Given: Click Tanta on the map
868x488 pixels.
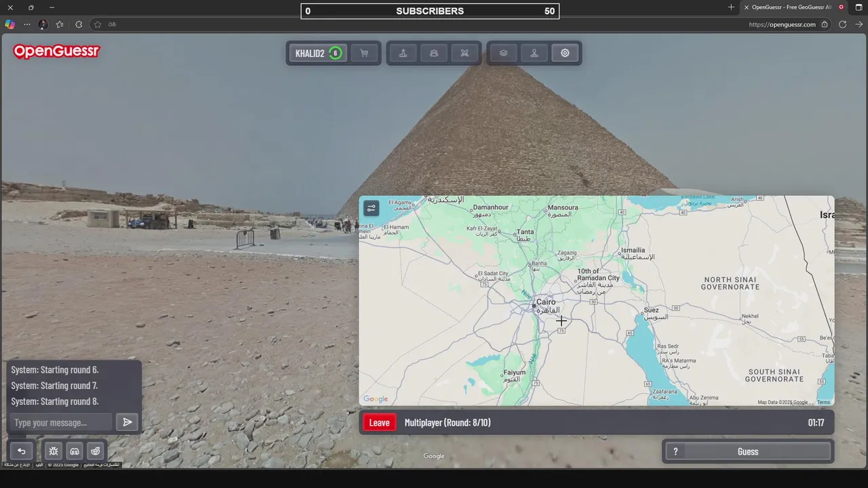Looking at the screenshot, I should coord(526,232).
